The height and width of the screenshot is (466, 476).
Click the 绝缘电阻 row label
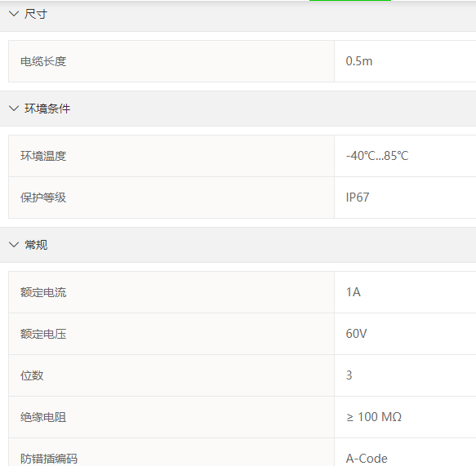(x=43, y=417)
